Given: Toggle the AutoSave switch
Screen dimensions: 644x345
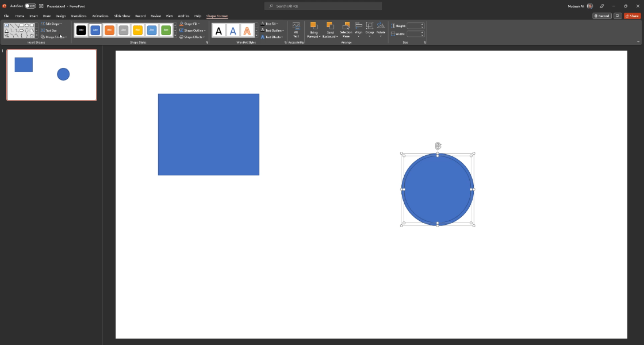Looking at the screenshot, I should (x=30, y=6).
